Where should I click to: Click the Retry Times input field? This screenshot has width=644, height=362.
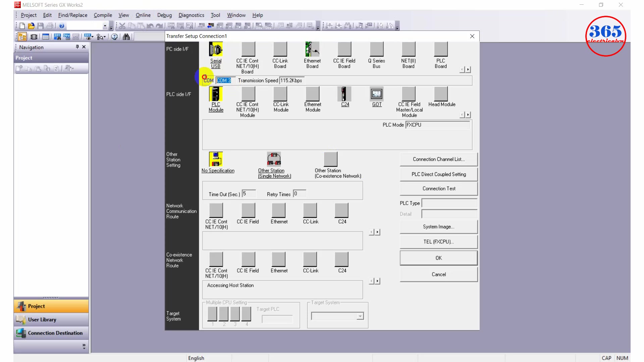point(299,194)
